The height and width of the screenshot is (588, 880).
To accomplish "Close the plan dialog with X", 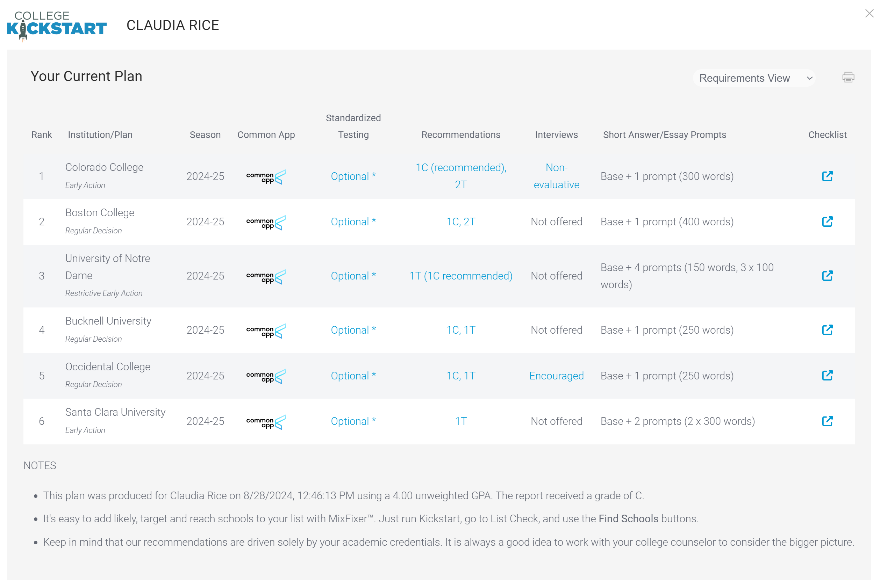I will [x=869, y=14].
